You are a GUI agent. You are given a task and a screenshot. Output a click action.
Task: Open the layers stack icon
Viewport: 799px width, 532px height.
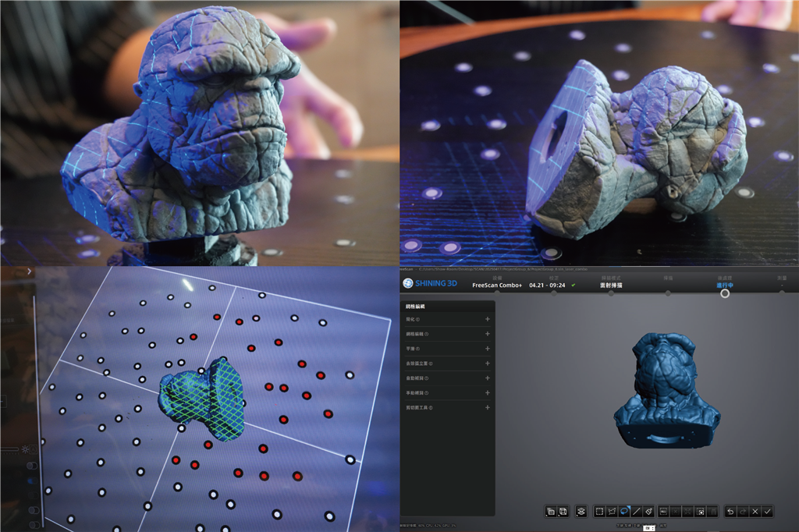pyautogui.click(x=581, y=511)
